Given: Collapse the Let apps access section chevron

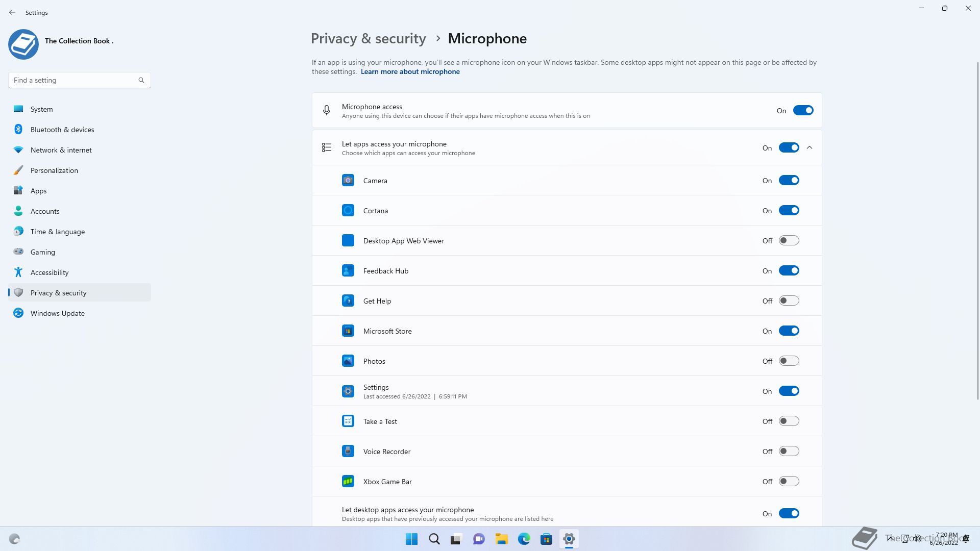Looking at the screenshot, I should (810, 148).
